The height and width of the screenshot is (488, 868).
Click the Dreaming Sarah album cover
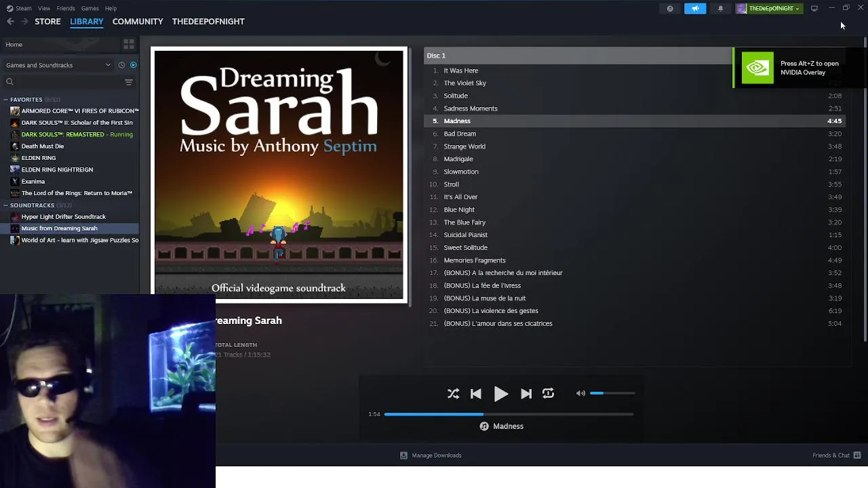pyautogui.click(x=279, y=175)
